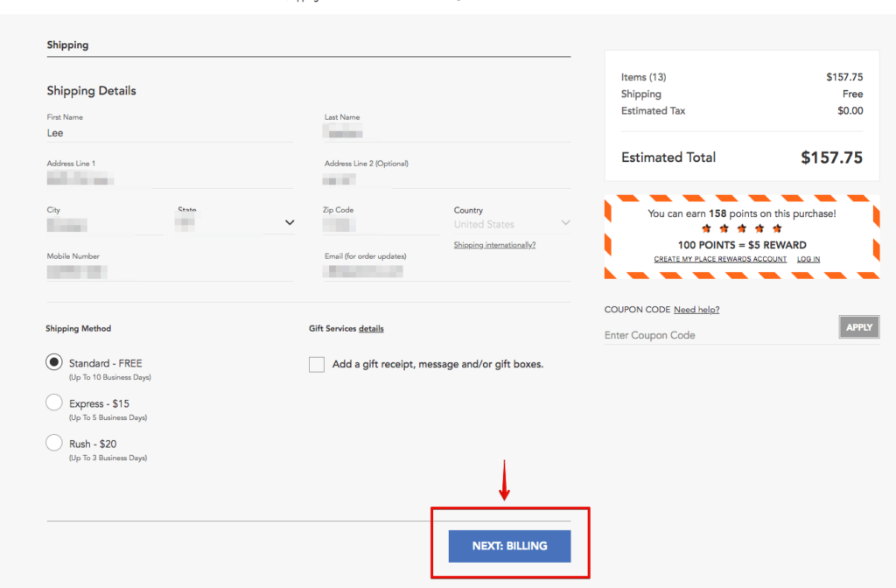Select the Express - $15 shipping method
The width and height of the screenshot is (896, 588).
coord(53,402)
